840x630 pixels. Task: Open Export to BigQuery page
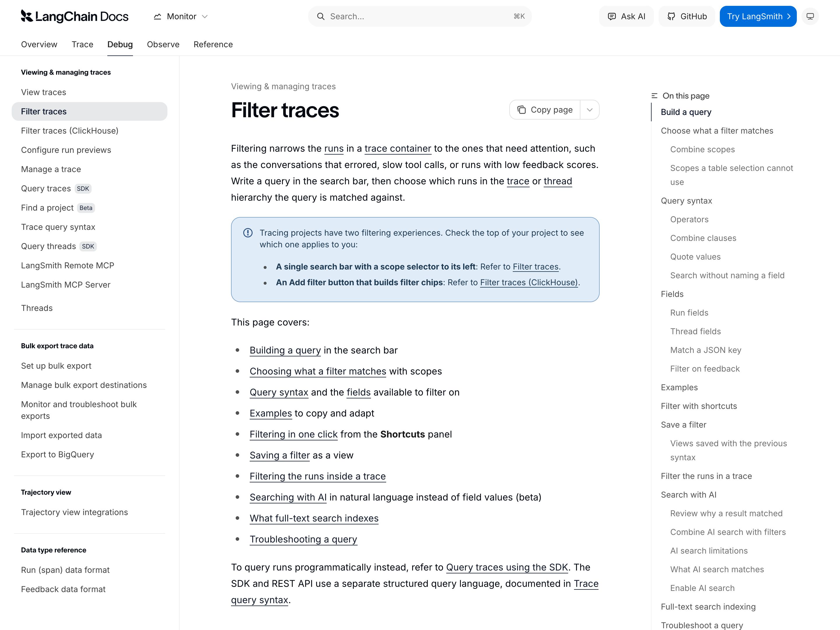(x=89, y=454)
